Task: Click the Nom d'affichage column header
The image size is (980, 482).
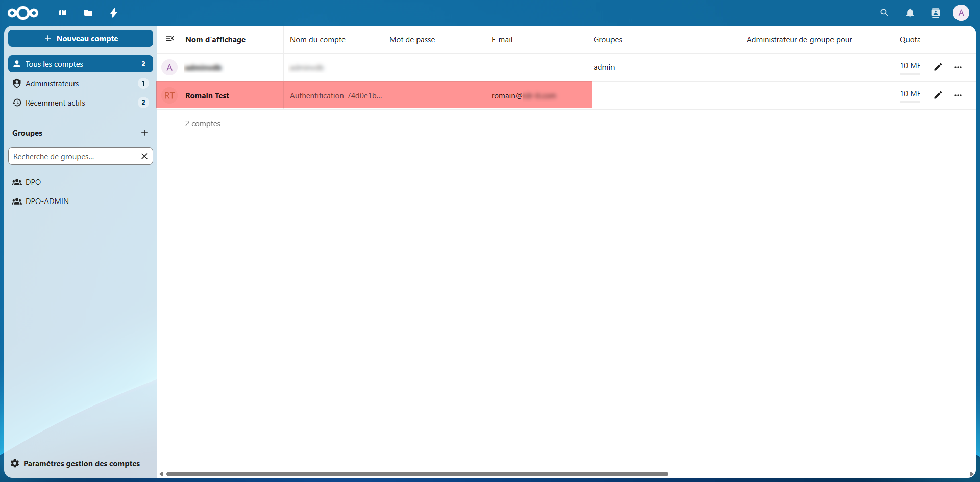Action: [x=215, y=39]
